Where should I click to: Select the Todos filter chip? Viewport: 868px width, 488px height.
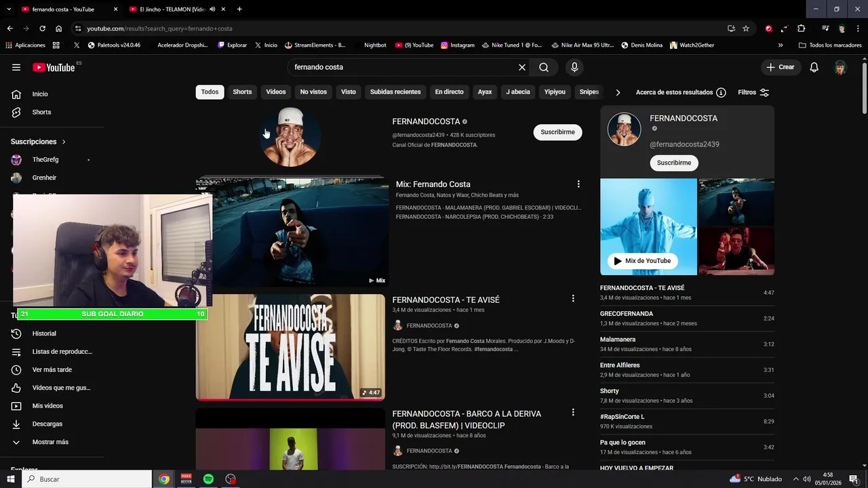(x=210, y=92)
